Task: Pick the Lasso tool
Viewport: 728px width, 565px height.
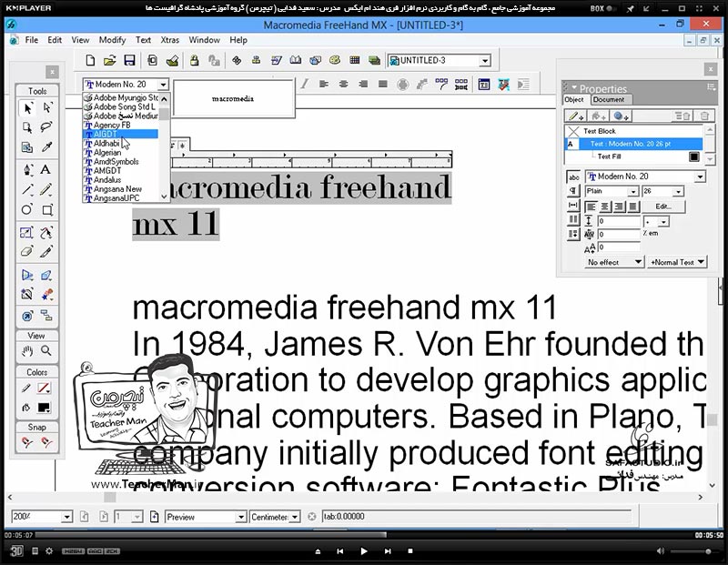Action: (46, 127)
